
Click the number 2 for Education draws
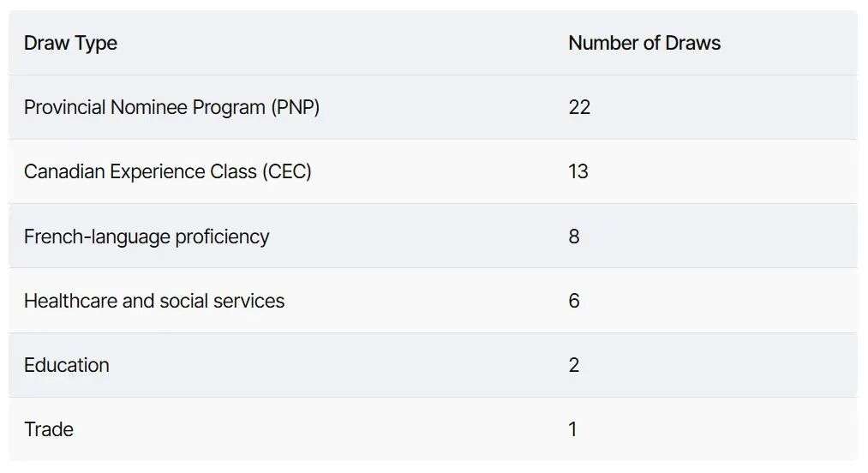pos(574,365)
